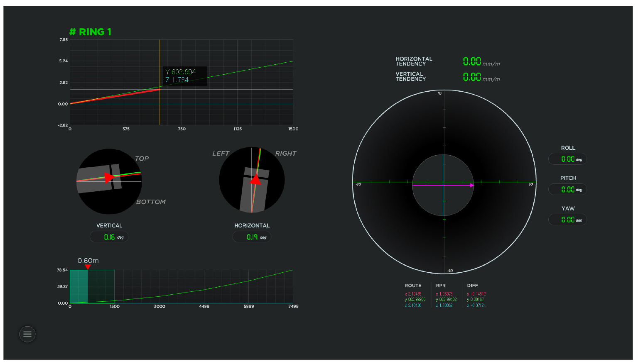
Task: Click the magenta arrowhead in the polar chart
Action: point(471,186)
